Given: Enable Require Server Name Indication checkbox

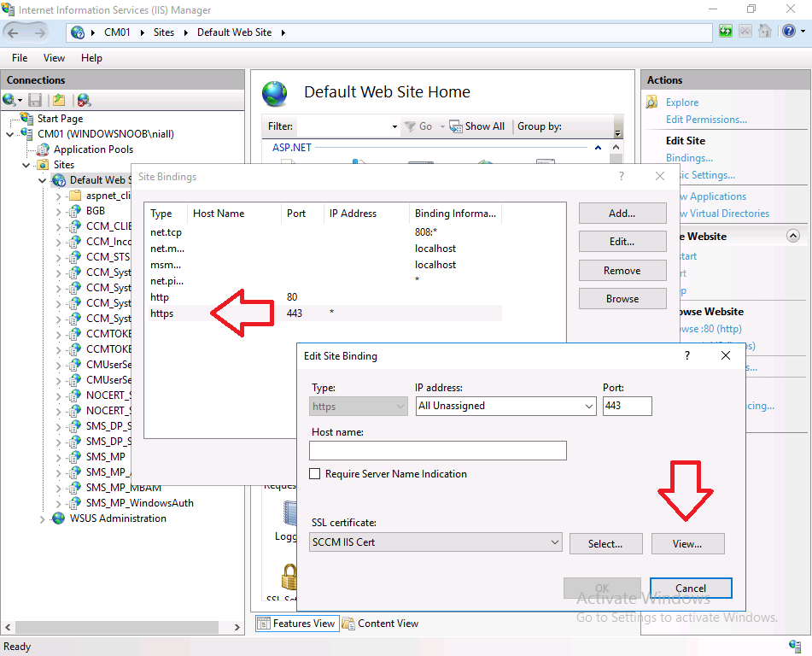Looking at the screenshot, I should [x=314, y=473].
